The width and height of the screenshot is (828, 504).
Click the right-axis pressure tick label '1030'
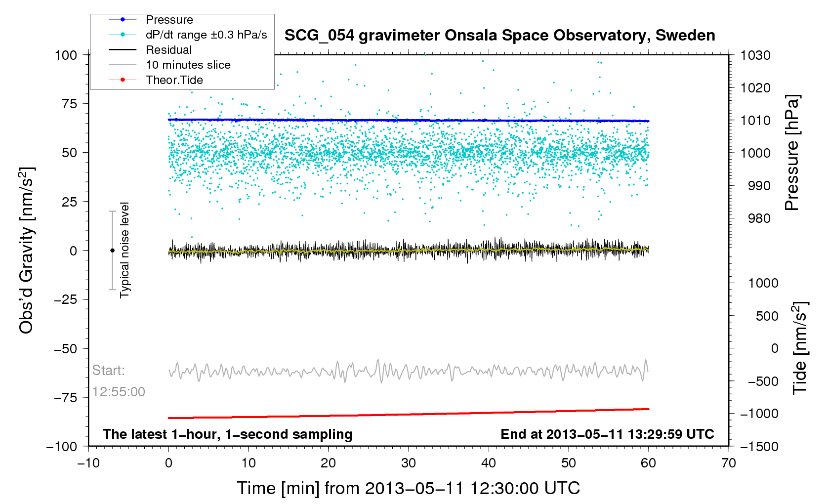[x=755, y=55]
